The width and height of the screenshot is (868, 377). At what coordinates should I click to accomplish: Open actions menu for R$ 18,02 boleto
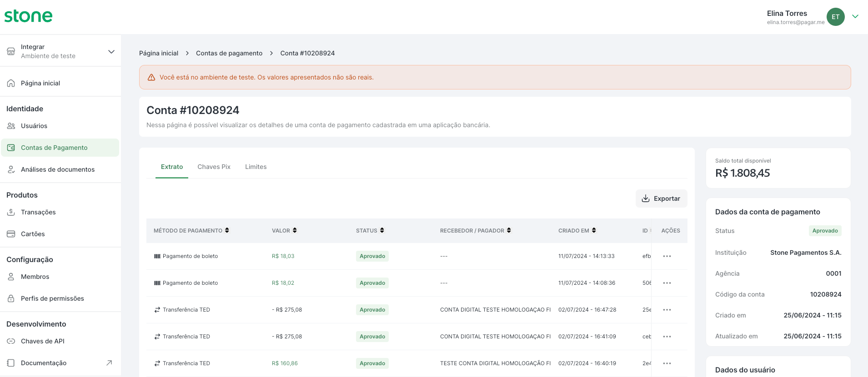(667, 283)
